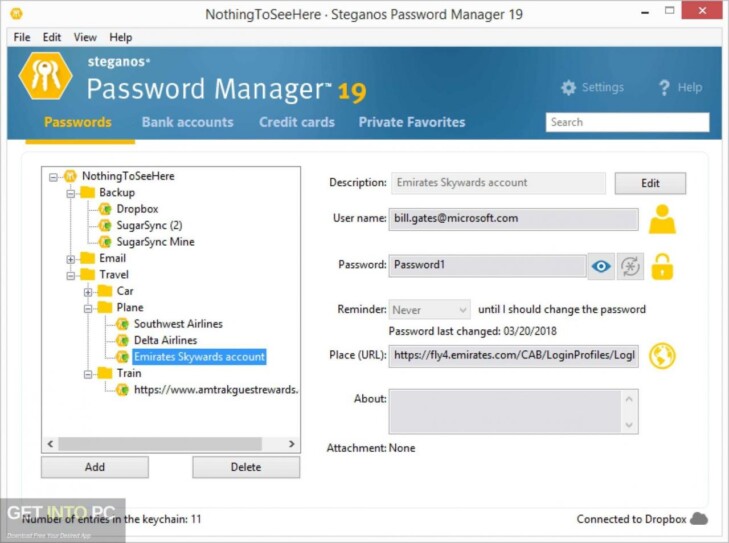Click the Dropbox cloud status icon
Image resolution: width=729 pixels, height=543 pixels.
(699, 518)
